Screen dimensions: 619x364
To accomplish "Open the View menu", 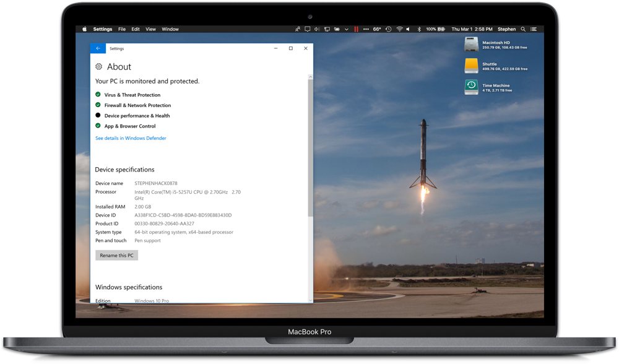I will (150, 29).
